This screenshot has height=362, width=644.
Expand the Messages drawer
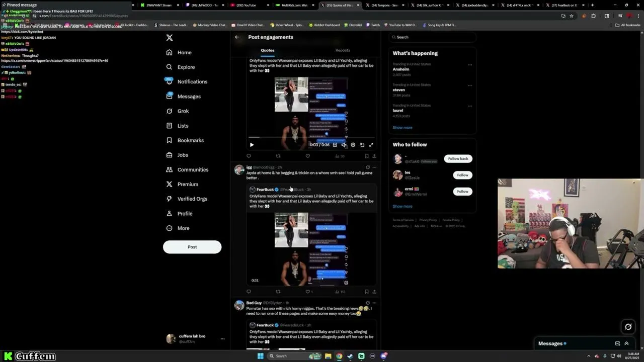tap(626, 344)
